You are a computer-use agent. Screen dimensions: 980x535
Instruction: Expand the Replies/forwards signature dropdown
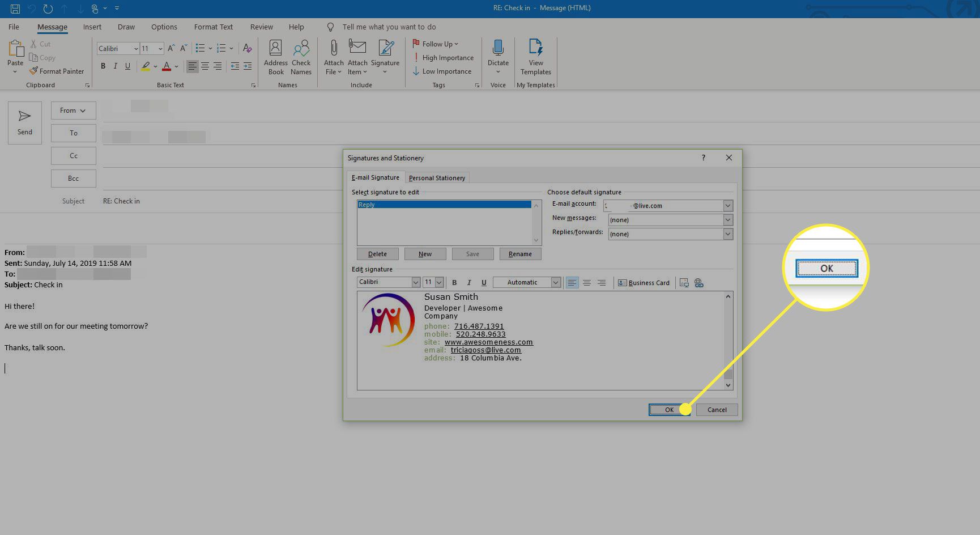728,234
